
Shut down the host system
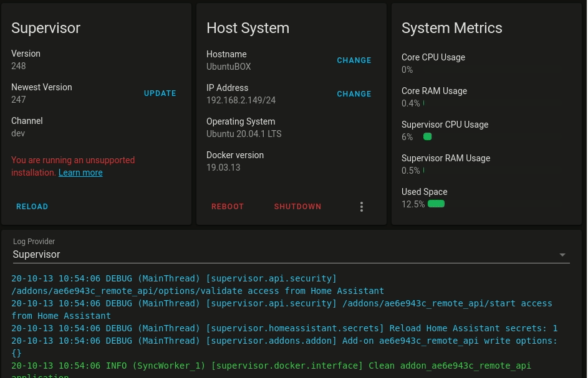point(297,207)
